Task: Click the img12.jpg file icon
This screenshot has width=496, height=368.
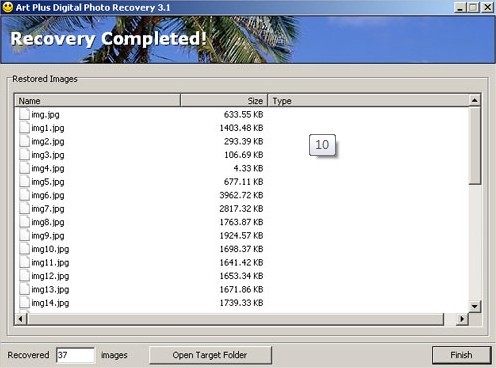Action: pos(24,276)
